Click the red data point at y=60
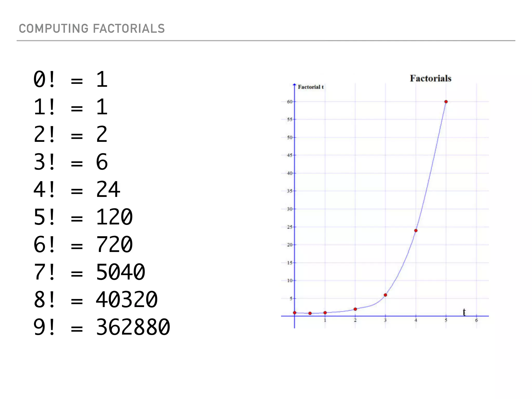Screen dimensions: 532x399 [x=446, y=102]
